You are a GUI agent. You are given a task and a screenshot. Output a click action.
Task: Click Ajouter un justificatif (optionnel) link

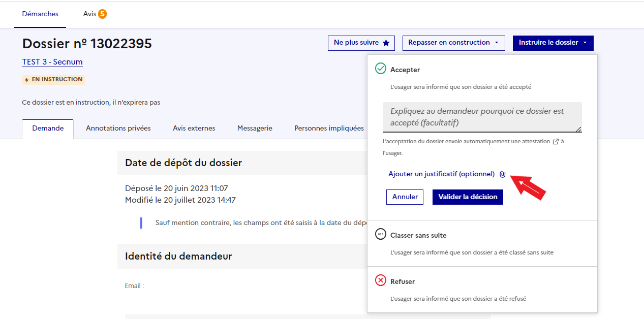(441, 174)
